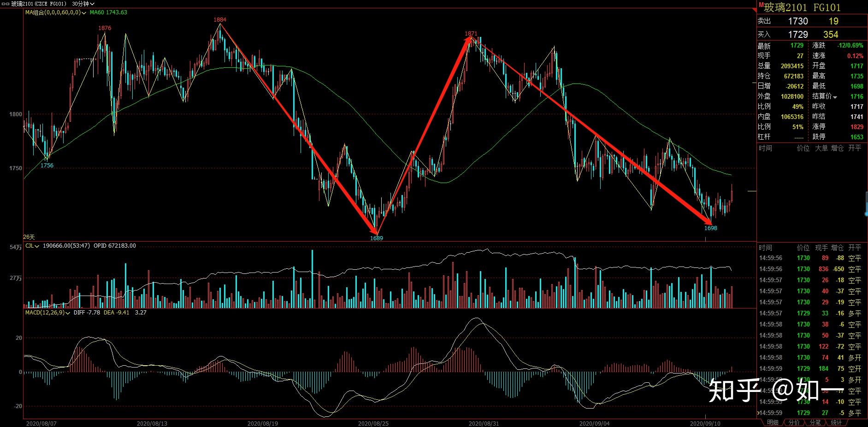Click the 卖出 price 1730

point(798,21)
